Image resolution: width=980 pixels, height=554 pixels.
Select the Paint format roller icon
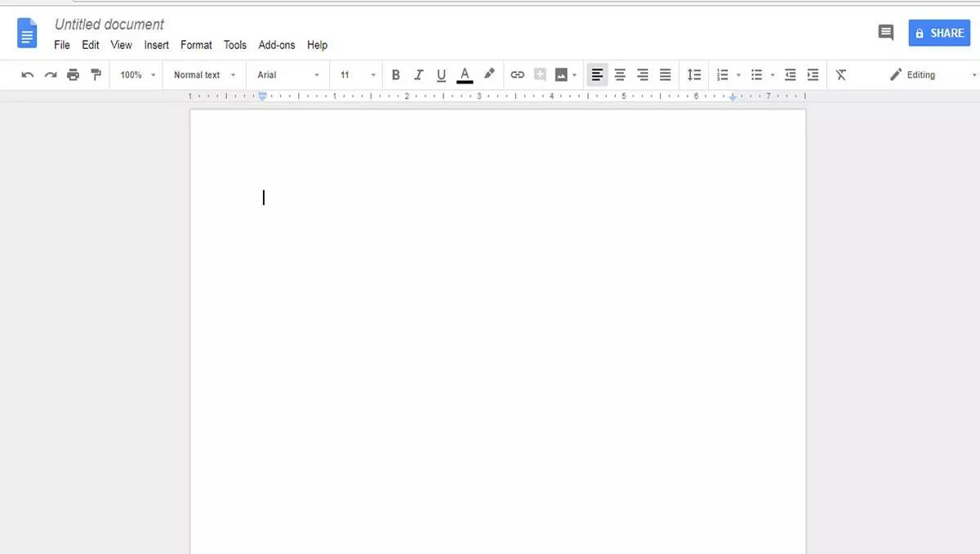tap(96, 74)
